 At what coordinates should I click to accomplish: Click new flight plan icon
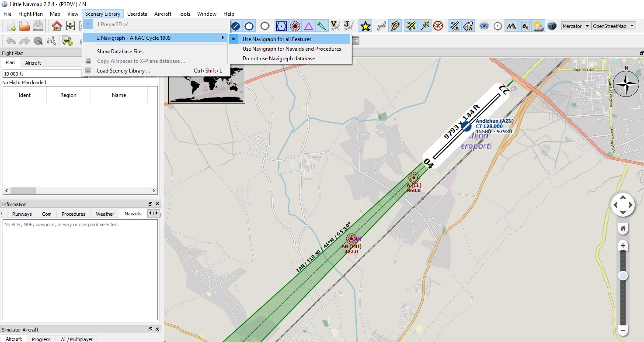pos(11,26)
